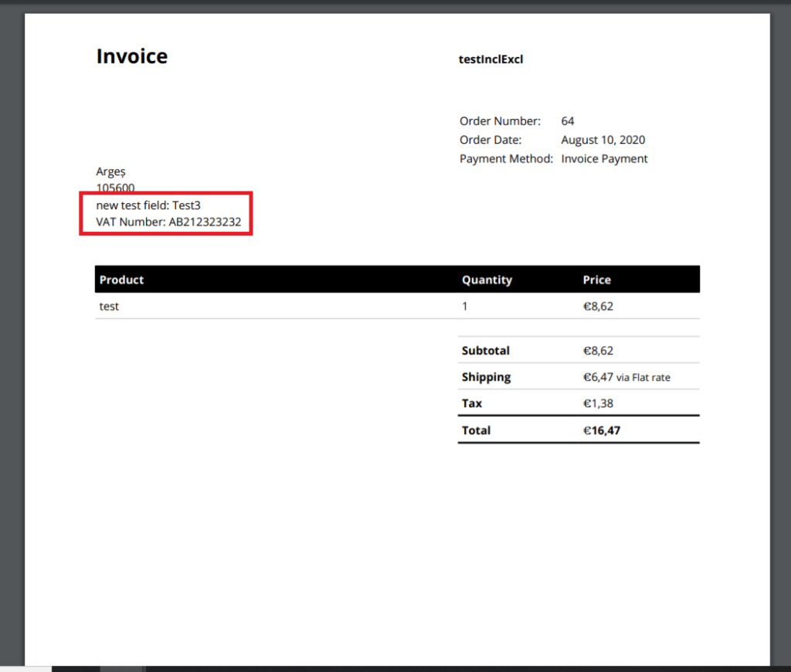Click the Payment Method label
791x672 pixels.
pos(504,158)
